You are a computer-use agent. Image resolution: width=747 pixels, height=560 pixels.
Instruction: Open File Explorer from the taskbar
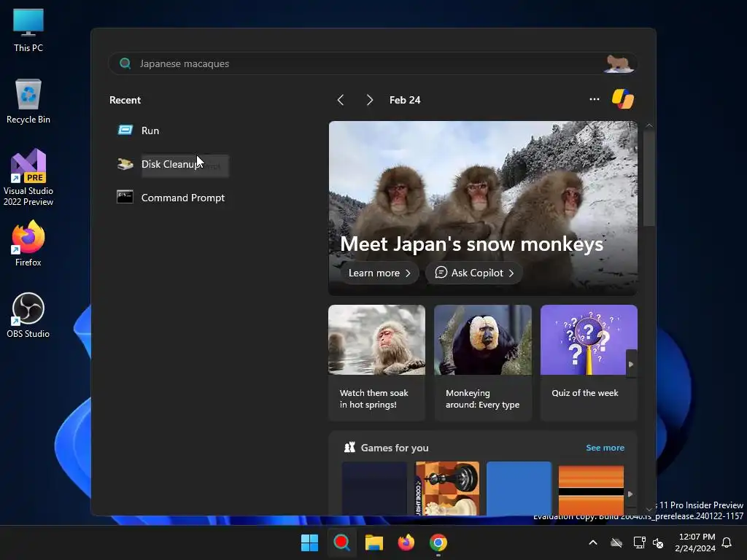click(374, 542)
